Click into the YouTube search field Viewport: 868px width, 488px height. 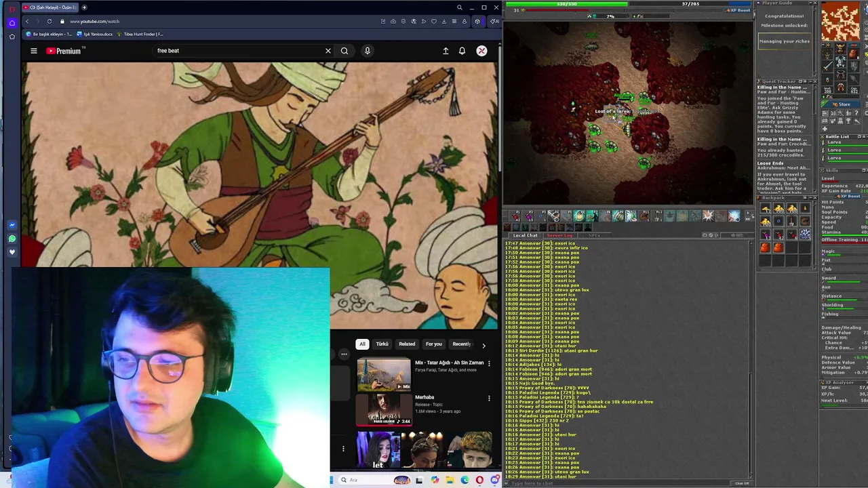click(x=237, y=51)
